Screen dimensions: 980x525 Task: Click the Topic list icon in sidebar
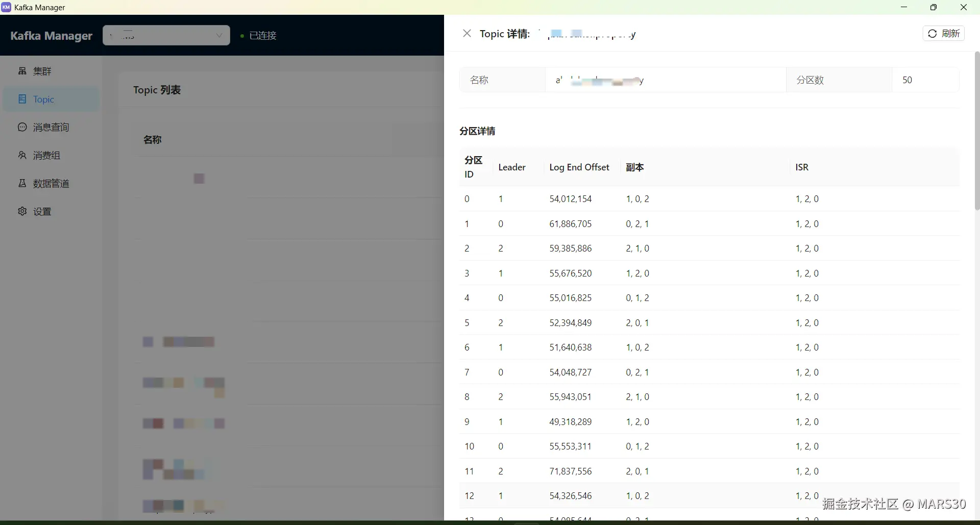coord(22,99)
